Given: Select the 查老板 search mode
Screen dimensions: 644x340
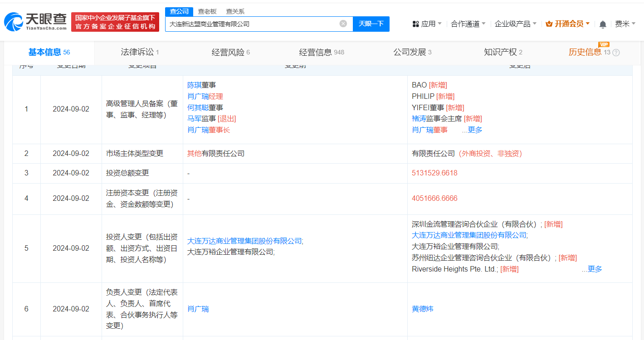Looking at the screenshot, I should click(x=207, y=11).
